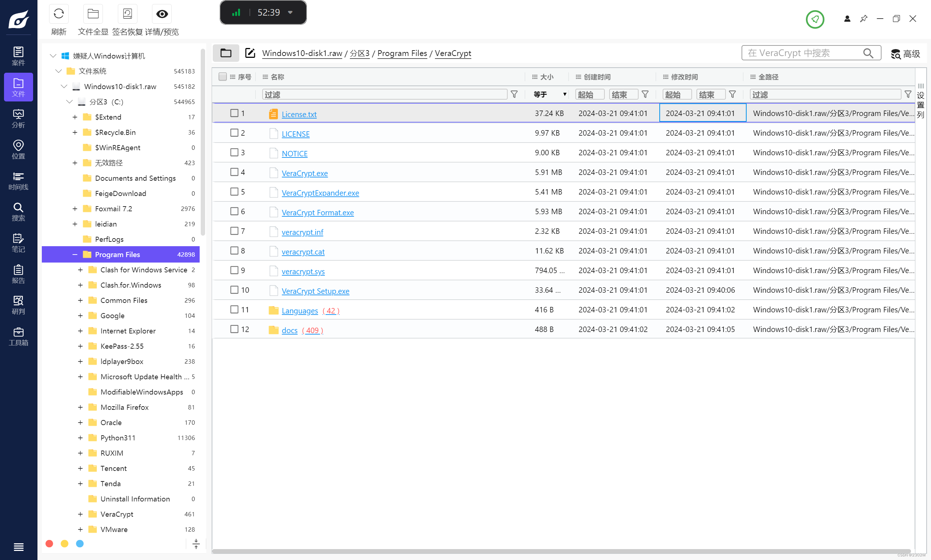Collapse the Program Files tree node
The image size is (931, 560).
(75, 254)
